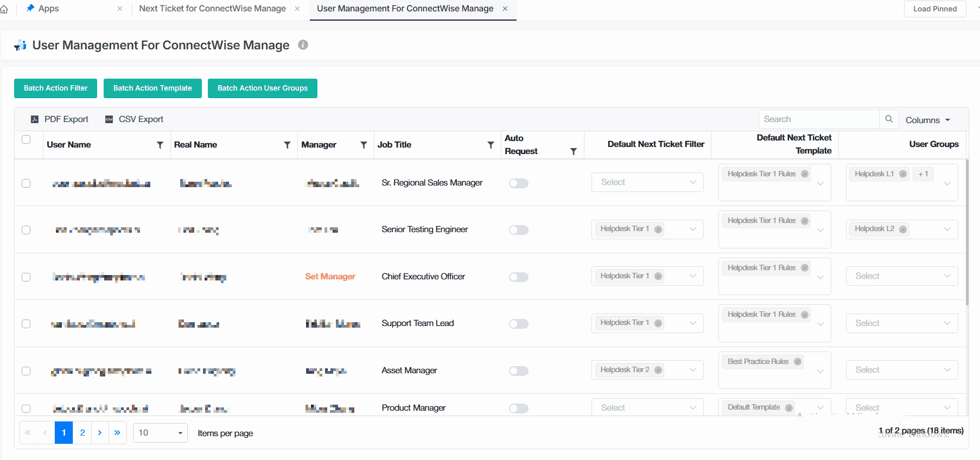Click the pin icon on Apps tab
The width and height of the screenshot is (980, 460).
pos(30,8)
